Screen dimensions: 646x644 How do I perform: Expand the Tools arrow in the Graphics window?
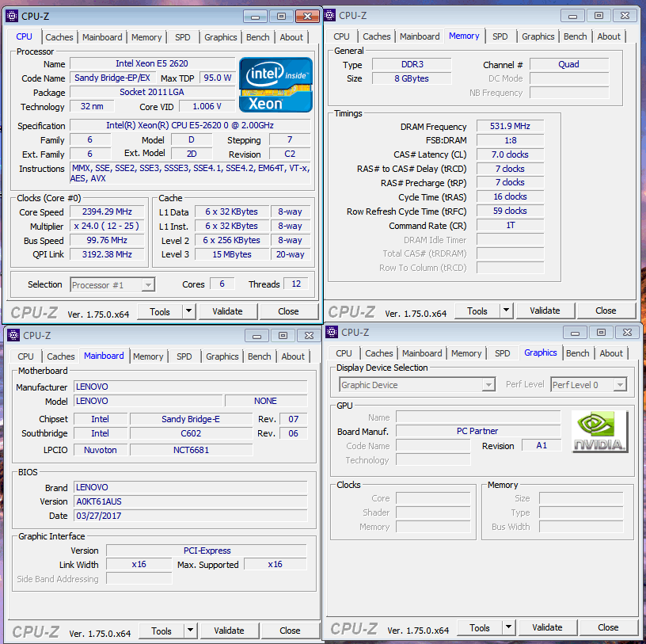click(509, 627)
